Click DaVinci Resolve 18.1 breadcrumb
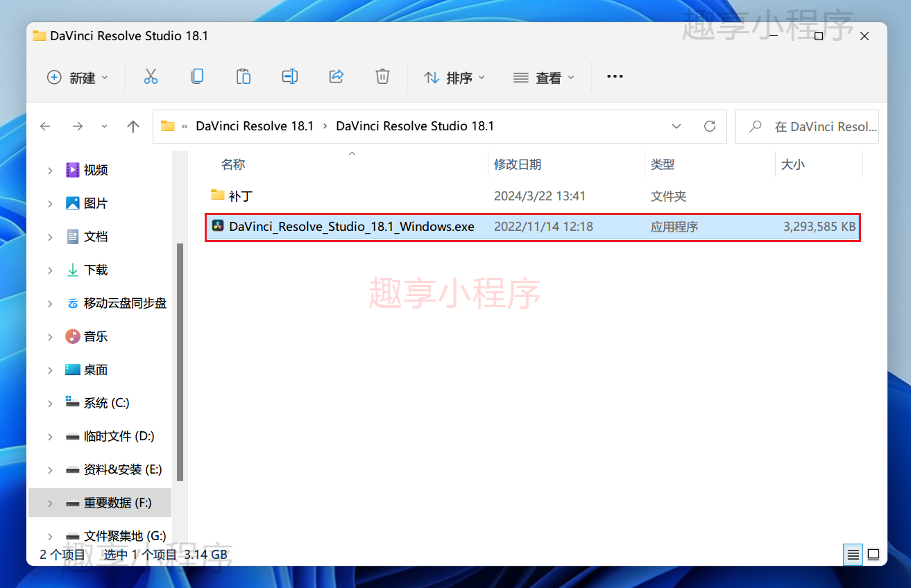911x588 pixels. [255, 126]
